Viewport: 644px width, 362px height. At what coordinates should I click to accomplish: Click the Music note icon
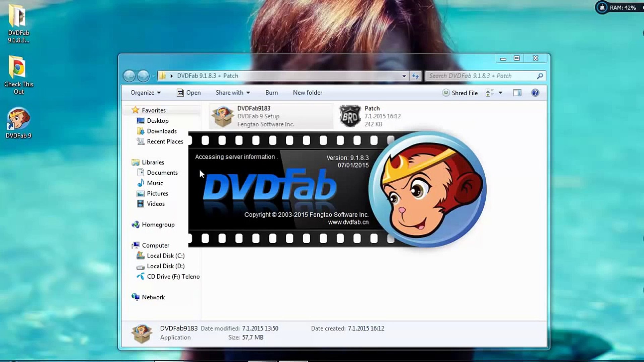[x=141, y=183]
